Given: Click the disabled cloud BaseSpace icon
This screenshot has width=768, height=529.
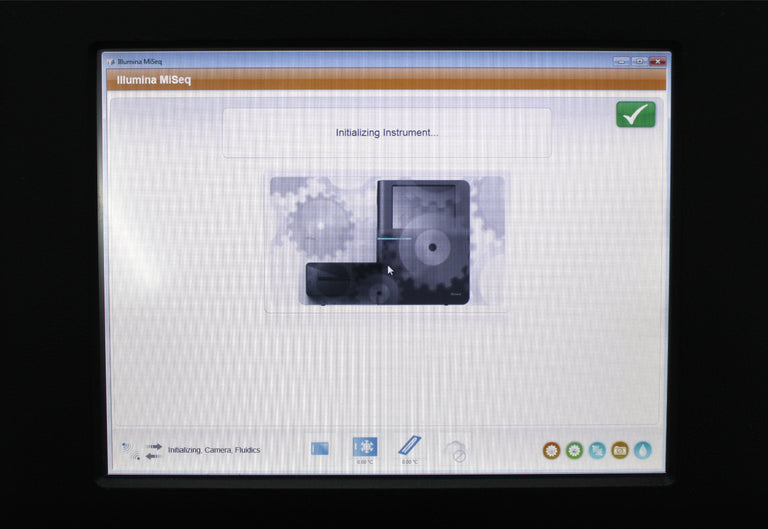Looking at the screenshot, I should pos(456,452).
